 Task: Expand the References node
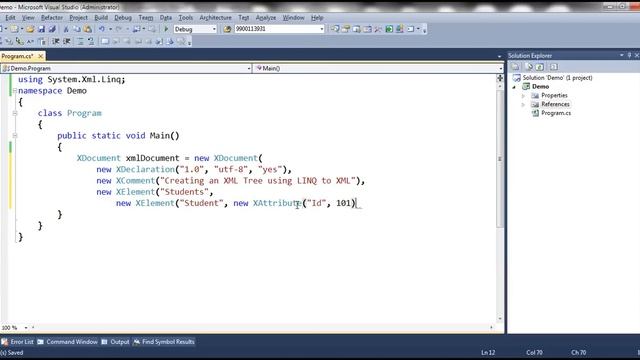pyautogui.click(x=523, y=104)
